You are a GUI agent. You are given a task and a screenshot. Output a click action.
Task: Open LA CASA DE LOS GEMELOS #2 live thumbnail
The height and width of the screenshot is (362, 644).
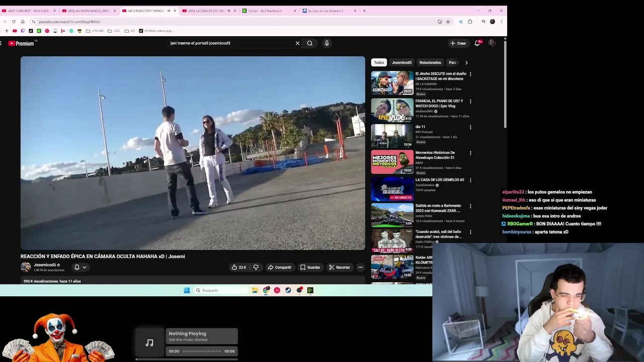tap(392, 189)
